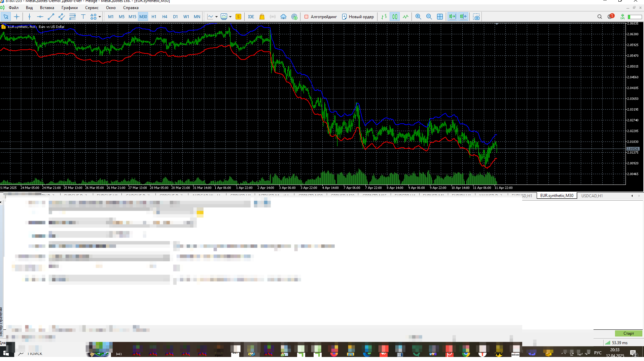This screenshot has width=644, height=361.
Task: Click the Новый ордер button
Action: 358,16
